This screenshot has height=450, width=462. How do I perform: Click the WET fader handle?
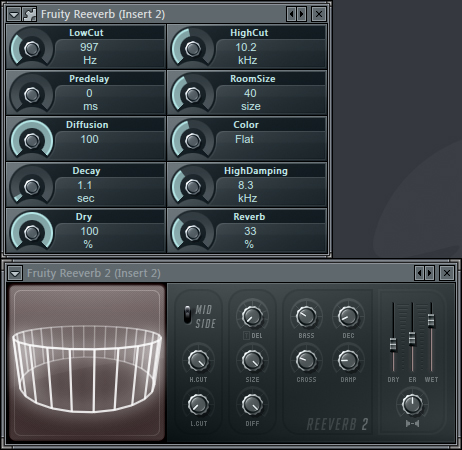(x=431, y=320)
